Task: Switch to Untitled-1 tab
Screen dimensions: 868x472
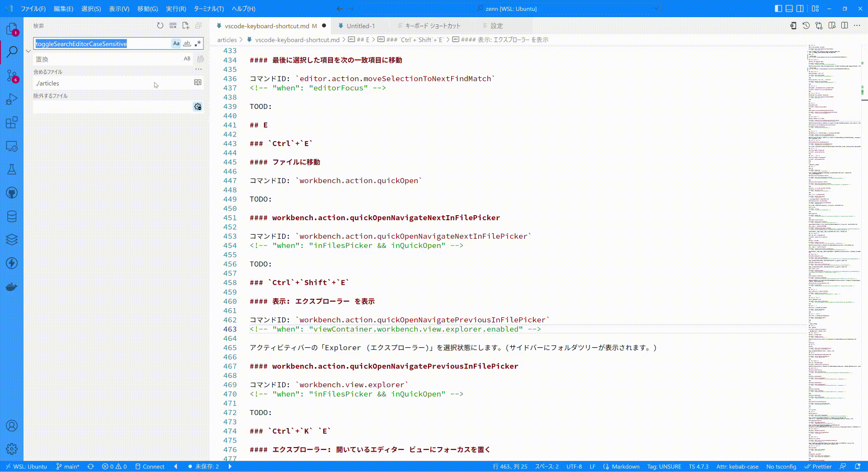Action: [x=360, y=26]
